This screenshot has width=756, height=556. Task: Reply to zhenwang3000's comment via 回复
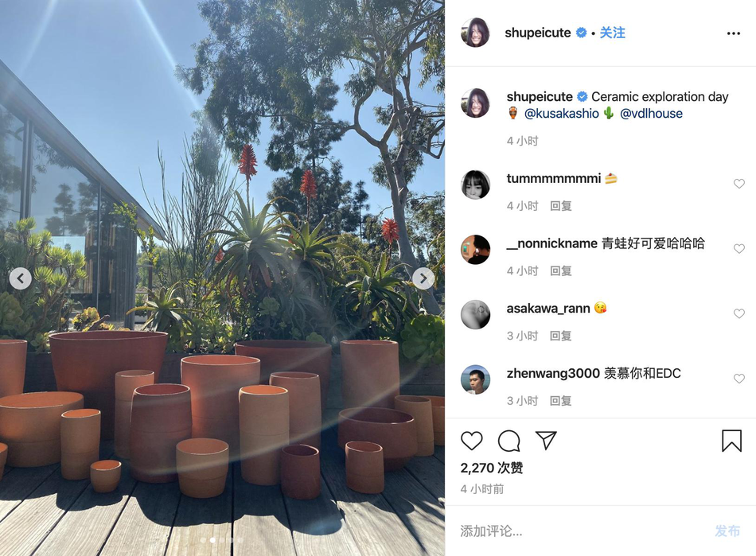click(x=561, y=401)
